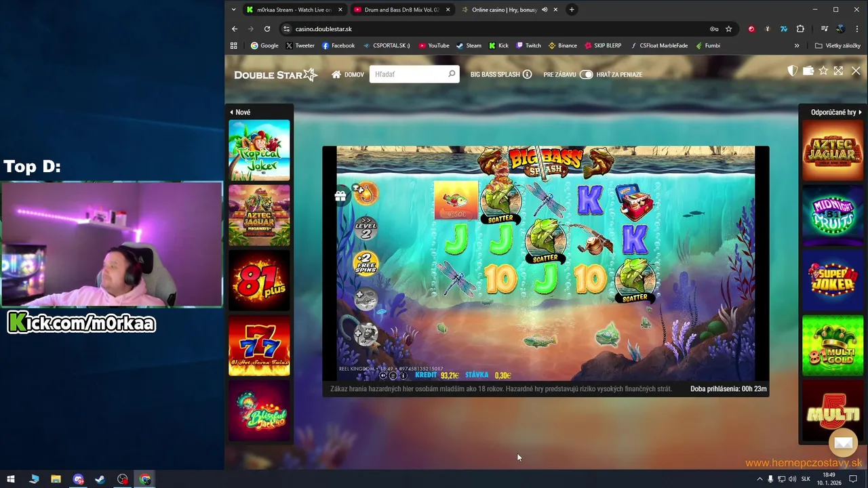Open the chat envelope widget
This screenshot has height=488, width=868.
(844, 443)
